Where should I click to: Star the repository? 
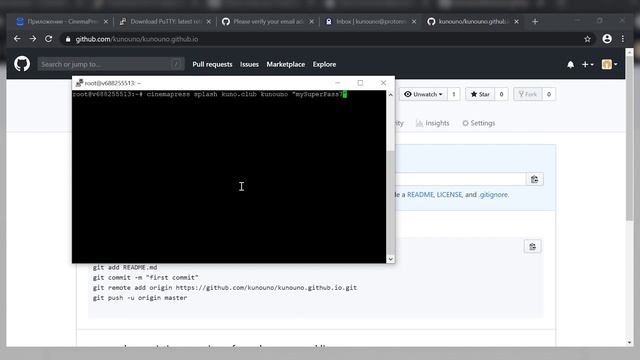[480, 94]
